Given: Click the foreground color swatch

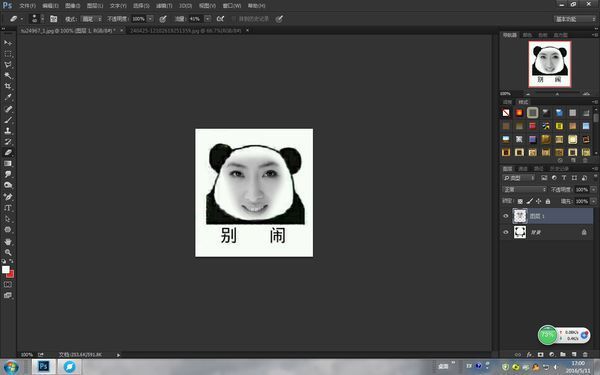Looking at the screenshot, I should pos(5,269).
